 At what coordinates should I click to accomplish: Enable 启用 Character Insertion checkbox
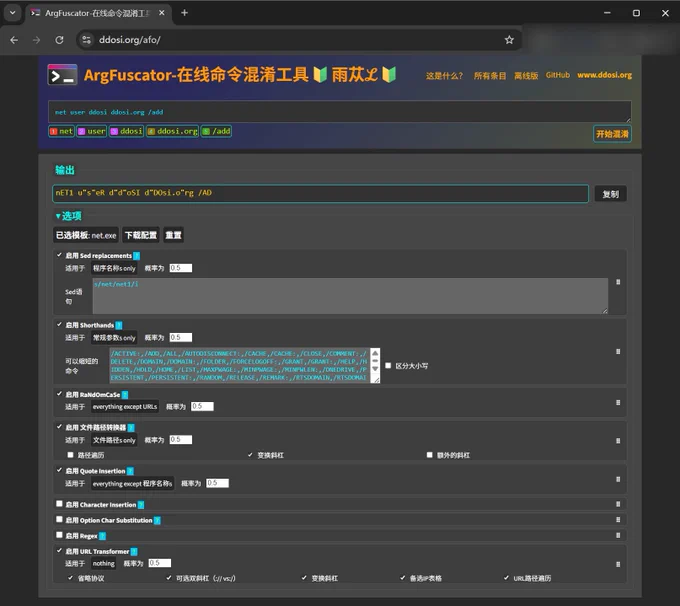59,504
